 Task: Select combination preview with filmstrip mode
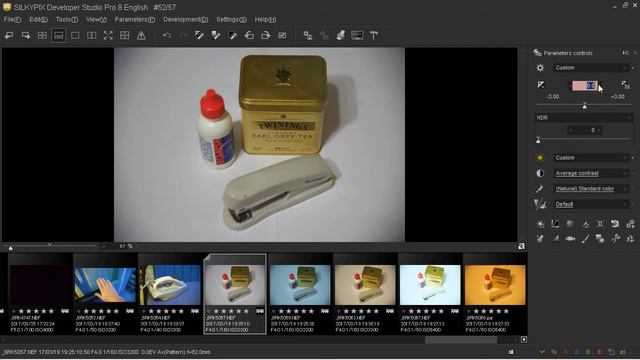[59, 36]
